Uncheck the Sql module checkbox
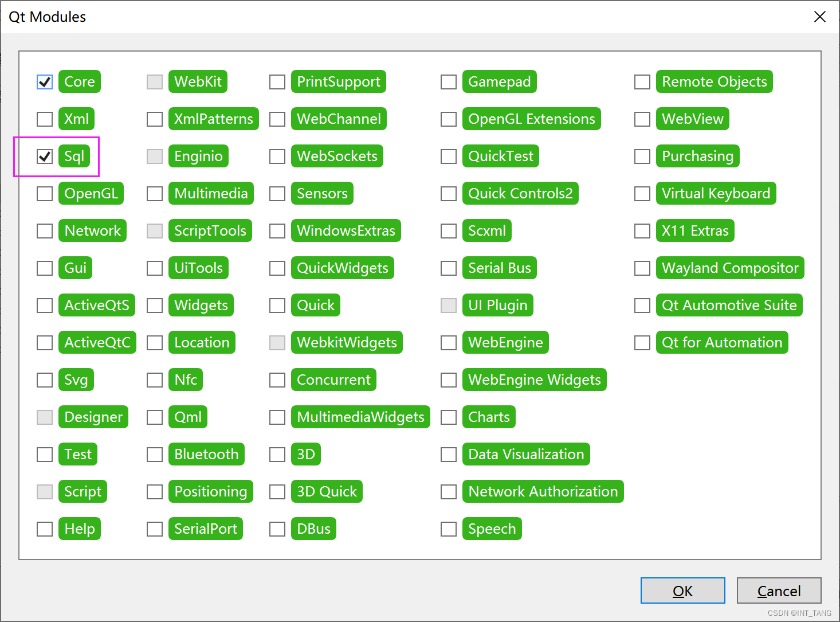The height and width of the screenshot is (622, 840). pos(45,157)
